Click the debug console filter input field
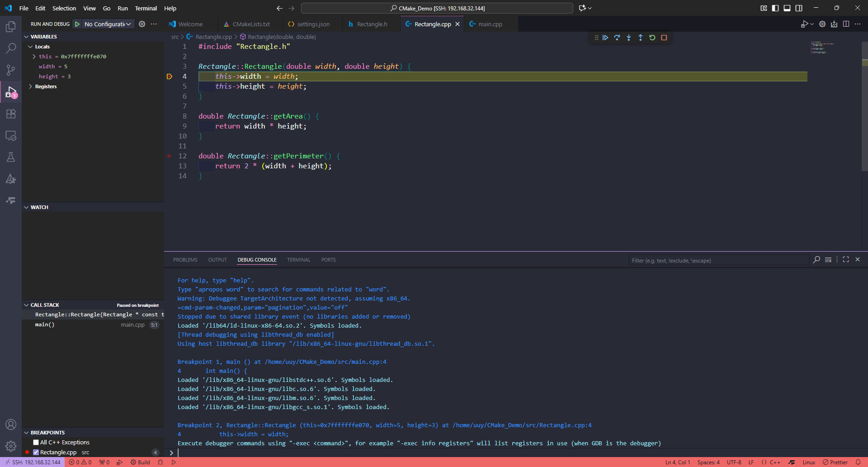 coord(718,260)
